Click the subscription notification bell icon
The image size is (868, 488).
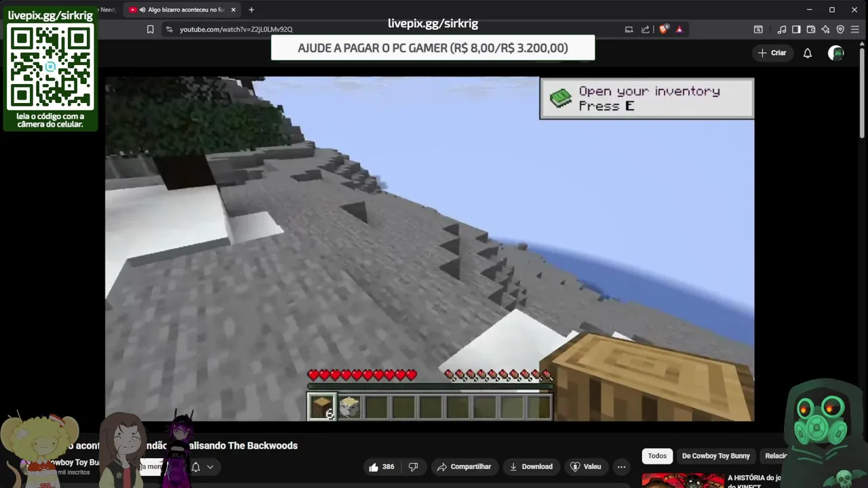click(196, 466)
